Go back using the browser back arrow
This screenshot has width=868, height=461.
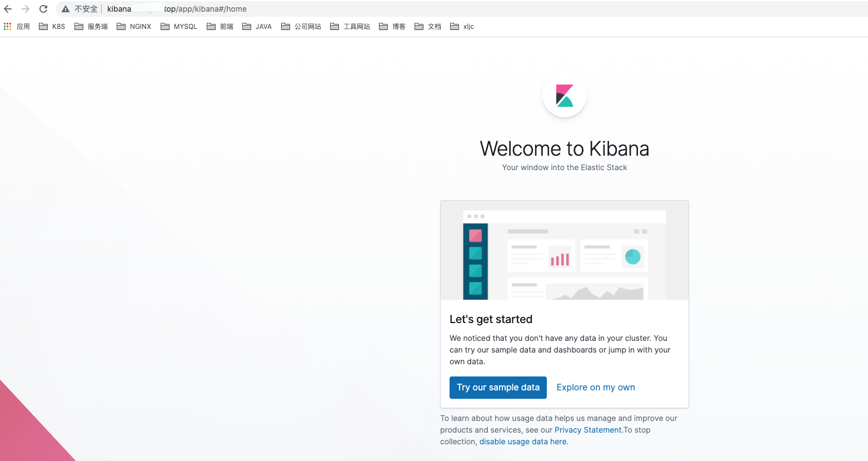[x=8, y=9]
